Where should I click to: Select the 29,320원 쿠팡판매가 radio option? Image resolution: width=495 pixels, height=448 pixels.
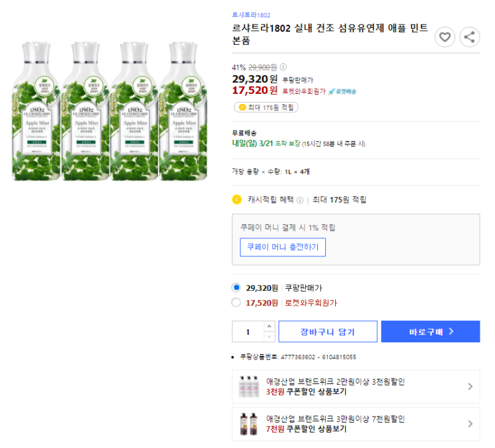(x=236, y=288)
